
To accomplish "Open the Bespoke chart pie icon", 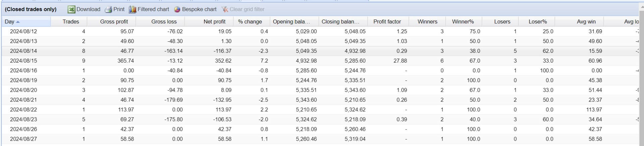I will point(177,9).
